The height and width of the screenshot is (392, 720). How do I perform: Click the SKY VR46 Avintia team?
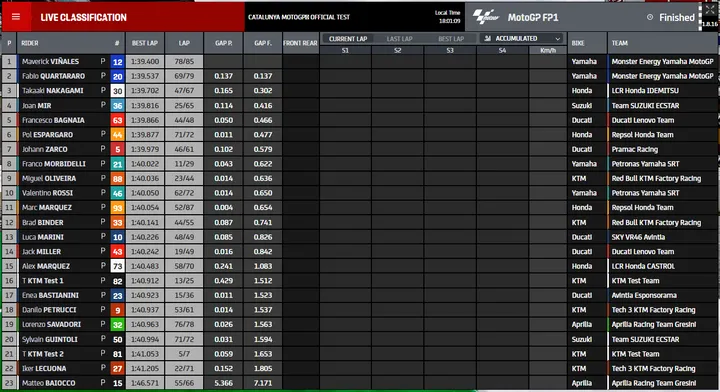[x=638, y=237]
